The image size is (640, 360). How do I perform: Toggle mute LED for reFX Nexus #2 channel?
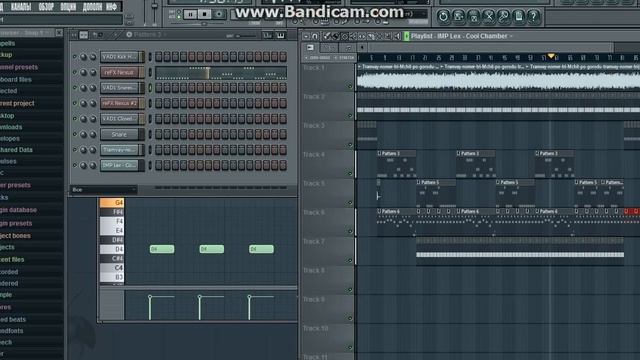pyautogui.click(x=75, y=103)
